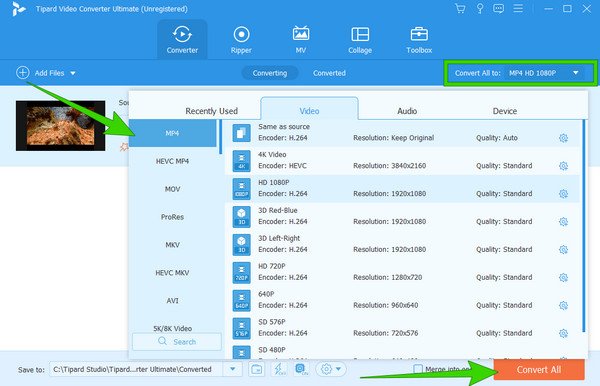The height and width of the screenshot is (386, 600).
Task: Expand the Add Files dropdown arrow
Action: (x=73, y=73)
